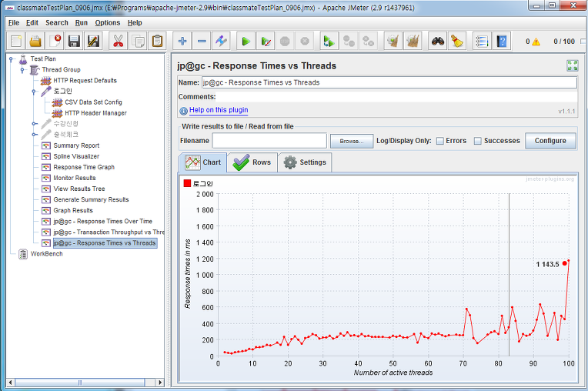Screen dimensions: 588x391
Task: Switch to the Chart tab
Action: click(203, 162)
